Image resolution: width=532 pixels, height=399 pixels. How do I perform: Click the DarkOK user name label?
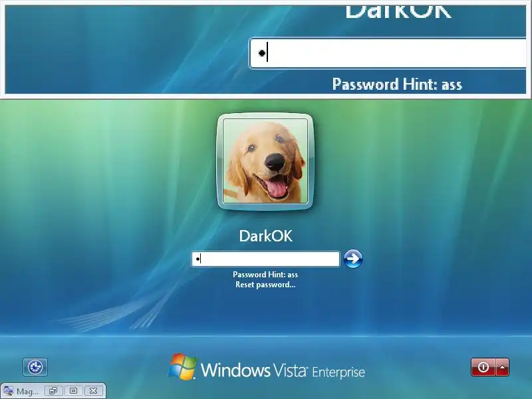[x=265, y=236]
